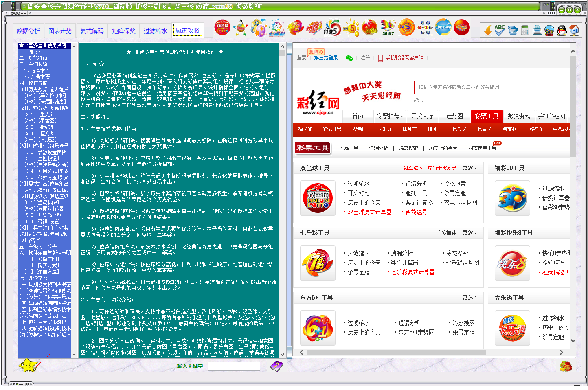Choose the 7乐彩 lottery icon

[x=296, y=28]
